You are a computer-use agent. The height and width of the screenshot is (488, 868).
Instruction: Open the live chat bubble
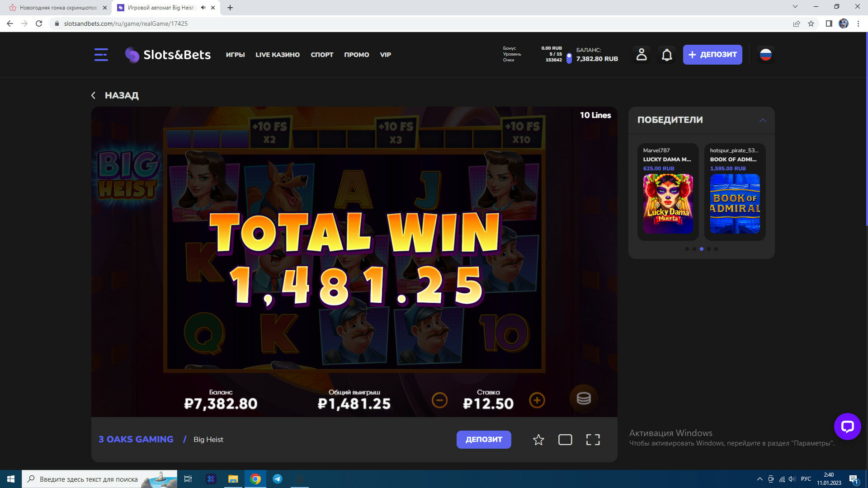pos(847,427)
